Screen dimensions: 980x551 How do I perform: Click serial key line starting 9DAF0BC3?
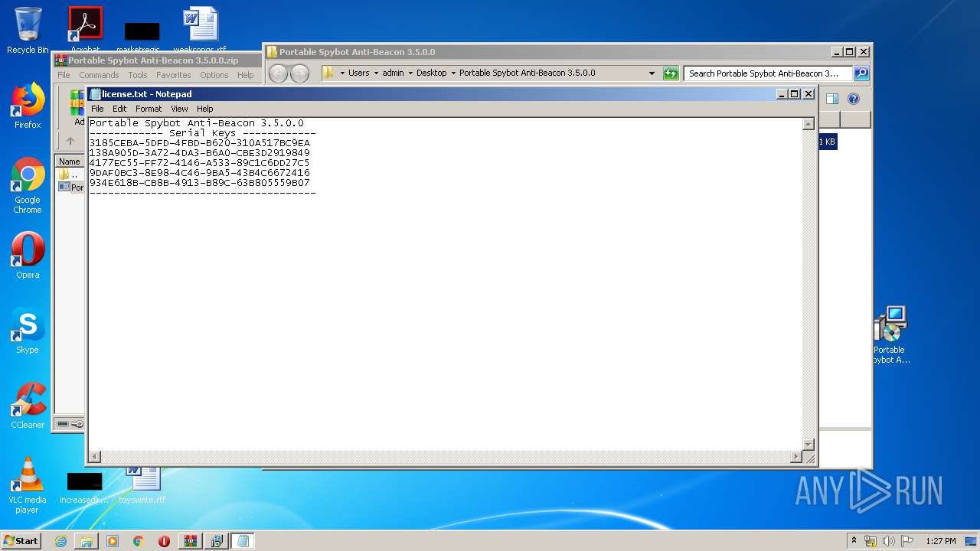point(200,173)
